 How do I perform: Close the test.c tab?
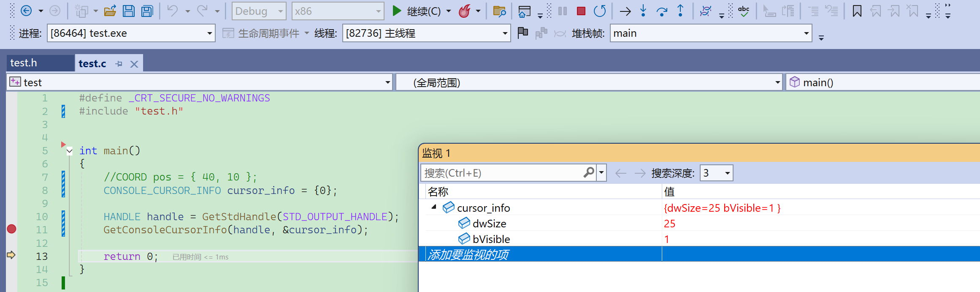(134, 64)
